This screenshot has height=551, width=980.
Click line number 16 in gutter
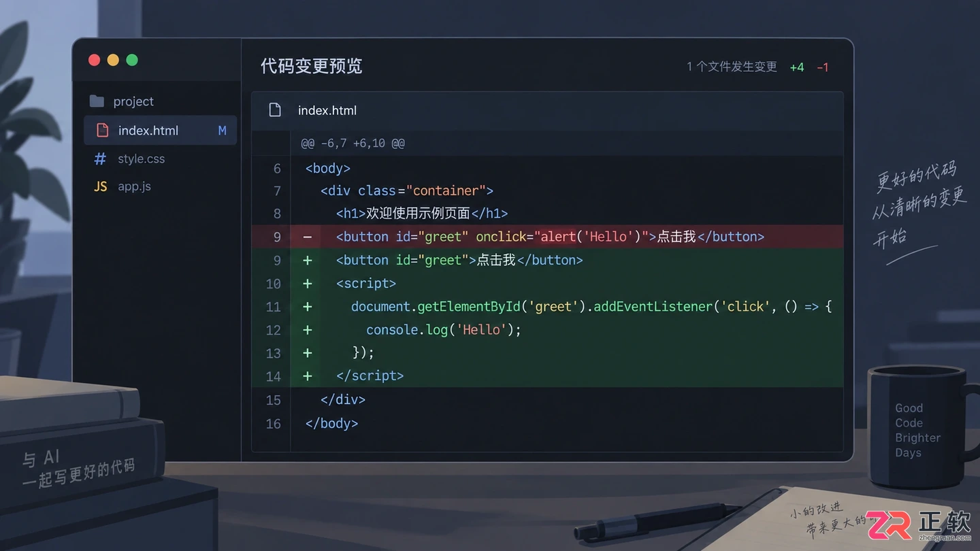coord(273,424)
